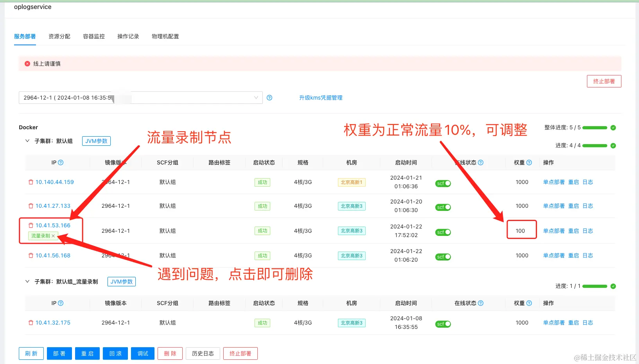639x364 pixels.
Task: Collapse the 子集群：默认组 group
Action: click(x=27, y=141)
